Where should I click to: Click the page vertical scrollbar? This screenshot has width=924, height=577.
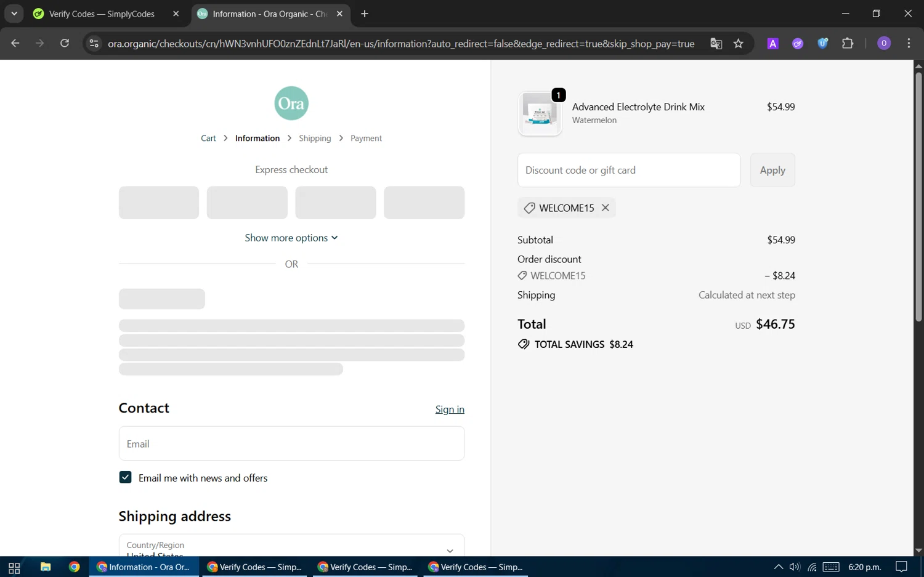(x=918, y=197)
